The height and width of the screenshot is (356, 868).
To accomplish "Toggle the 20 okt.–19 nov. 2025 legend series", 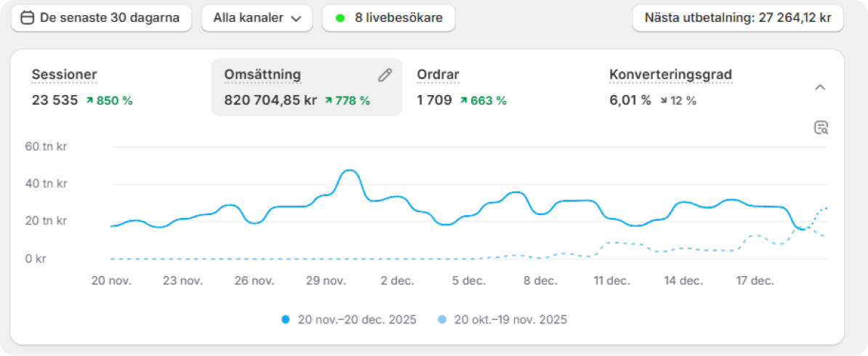I will point(510,319).
